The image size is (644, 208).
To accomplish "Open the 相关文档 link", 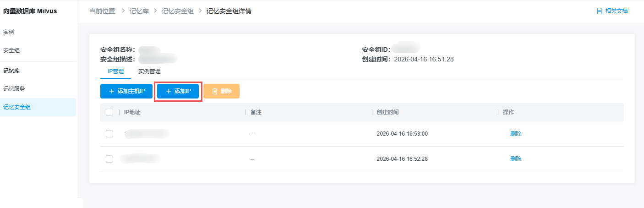I will click(x=616, y=11).
